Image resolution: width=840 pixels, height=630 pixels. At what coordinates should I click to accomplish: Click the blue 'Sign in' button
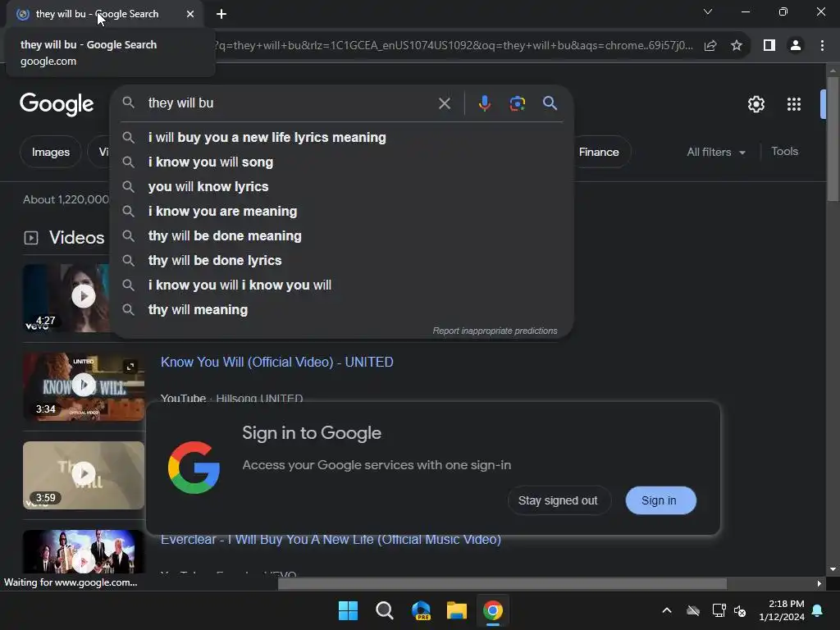point(660,500)
